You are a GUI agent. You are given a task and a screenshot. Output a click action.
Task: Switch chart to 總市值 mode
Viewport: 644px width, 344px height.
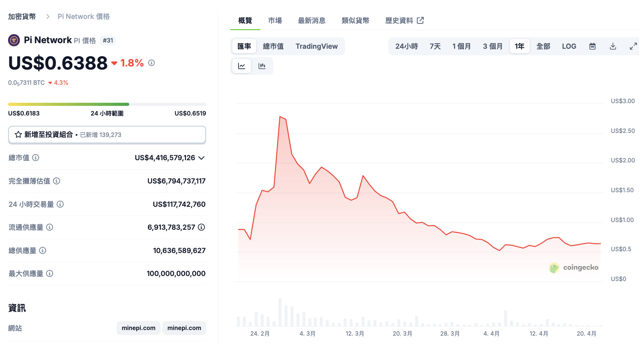tap(273, 46)
